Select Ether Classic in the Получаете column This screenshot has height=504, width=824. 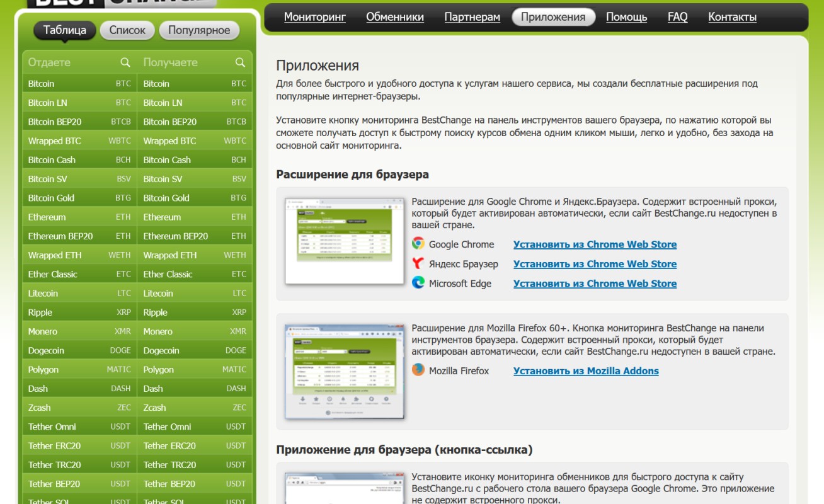pos(195,274)
